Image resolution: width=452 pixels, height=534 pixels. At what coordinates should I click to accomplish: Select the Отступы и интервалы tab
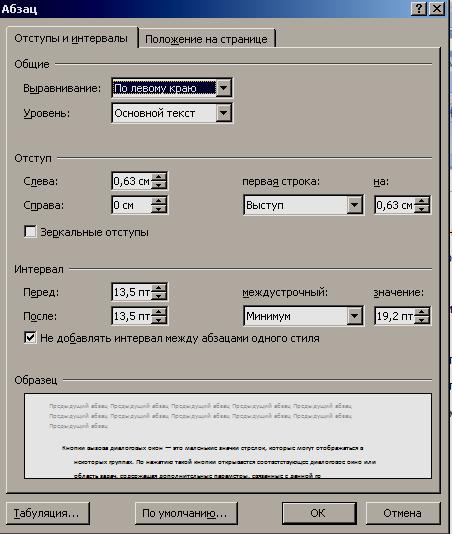click(x=71, y=38)
